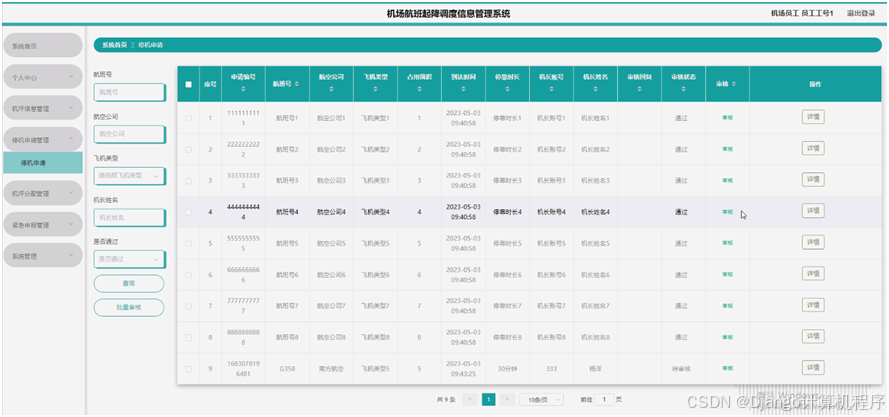Click header user 机场员工 员工工号1
This screenshot has height=417, width=889.
802,14
